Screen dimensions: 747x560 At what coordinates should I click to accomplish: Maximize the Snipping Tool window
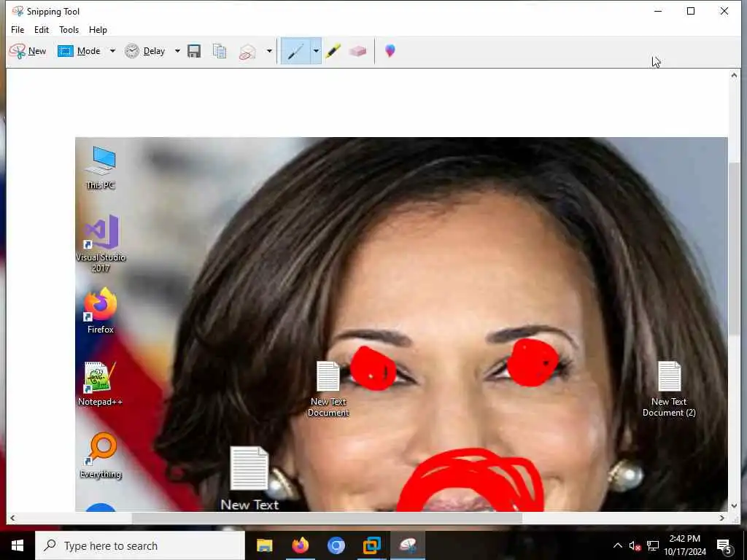pyautogui.click(x=691, y=11)
